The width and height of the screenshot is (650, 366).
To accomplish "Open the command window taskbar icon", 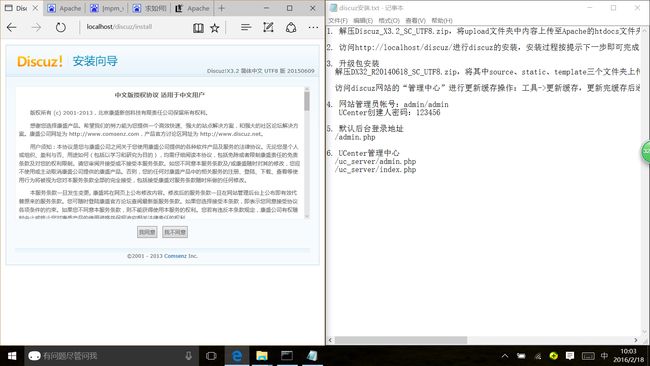I will click(286, 356).
